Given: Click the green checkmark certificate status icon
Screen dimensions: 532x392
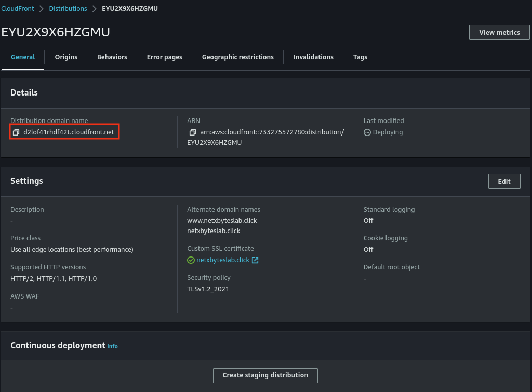Looking at the screenshot, I should click(191, 260).
